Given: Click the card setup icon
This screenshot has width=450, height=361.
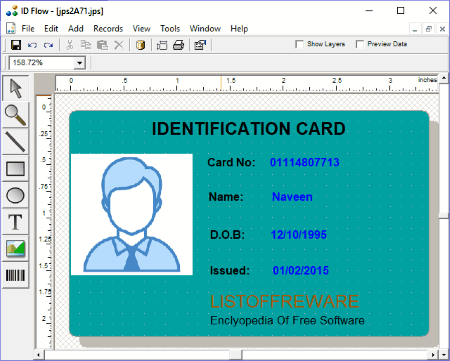Looking at the screenshot, I should point(162,45).
